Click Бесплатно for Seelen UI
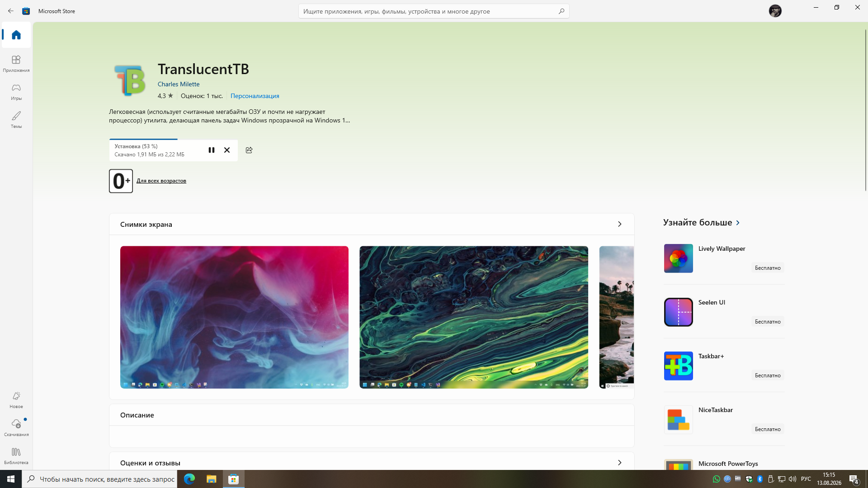The image size is (868, 488). [768, 322]
